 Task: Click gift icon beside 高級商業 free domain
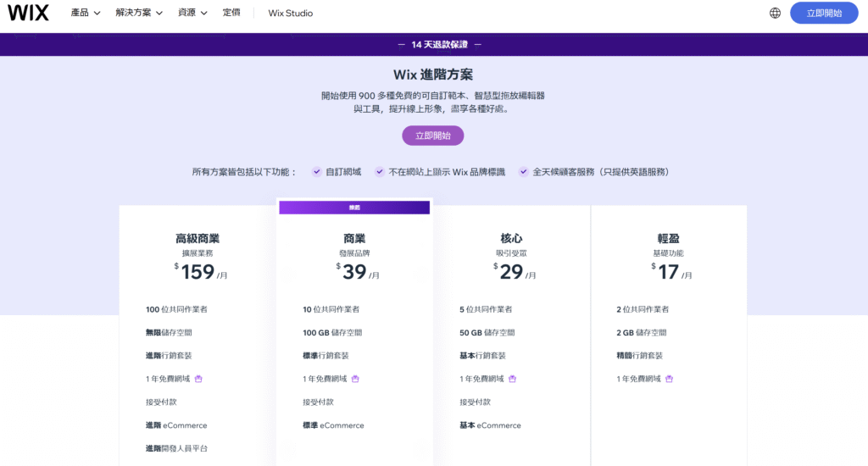click(x=198, y=379)
